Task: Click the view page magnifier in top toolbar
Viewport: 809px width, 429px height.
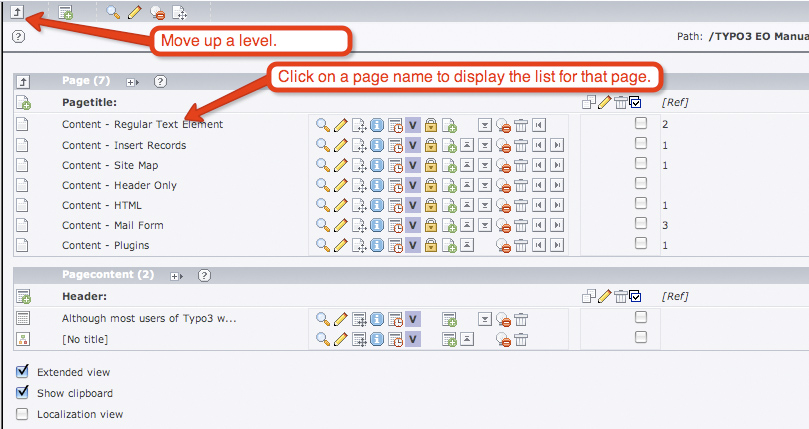Action: coord(112,13)
